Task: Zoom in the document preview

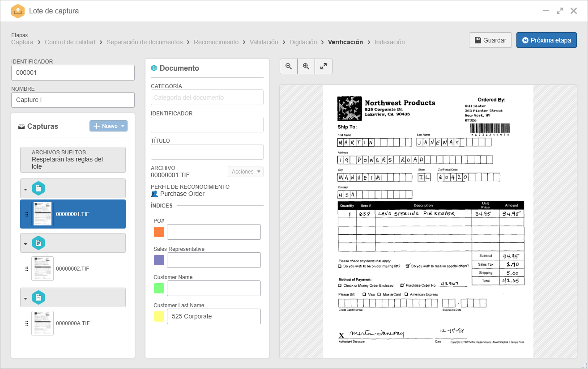Action: point(306,66)
